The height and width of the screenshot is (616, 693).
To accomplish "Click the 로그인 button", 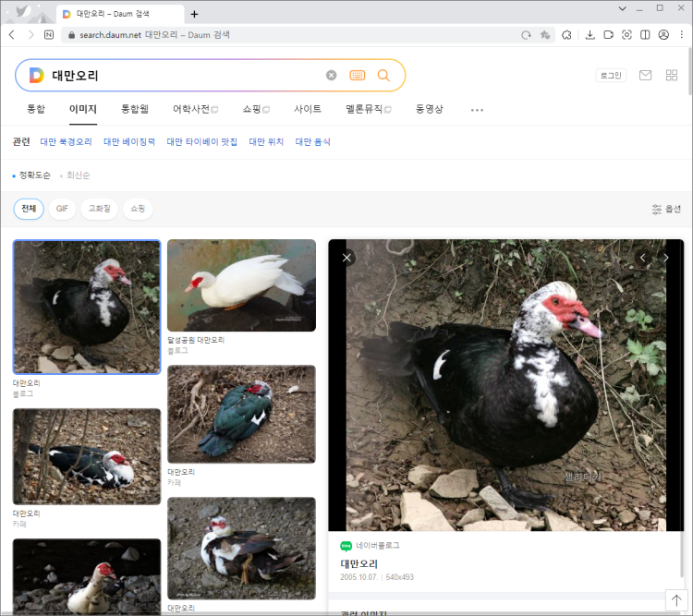I will tap(611, 76).
